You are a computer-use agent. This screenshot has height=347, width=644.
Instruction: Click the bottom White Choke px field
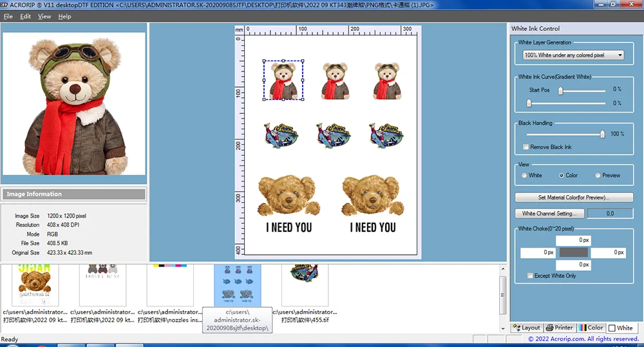(573, 265)
